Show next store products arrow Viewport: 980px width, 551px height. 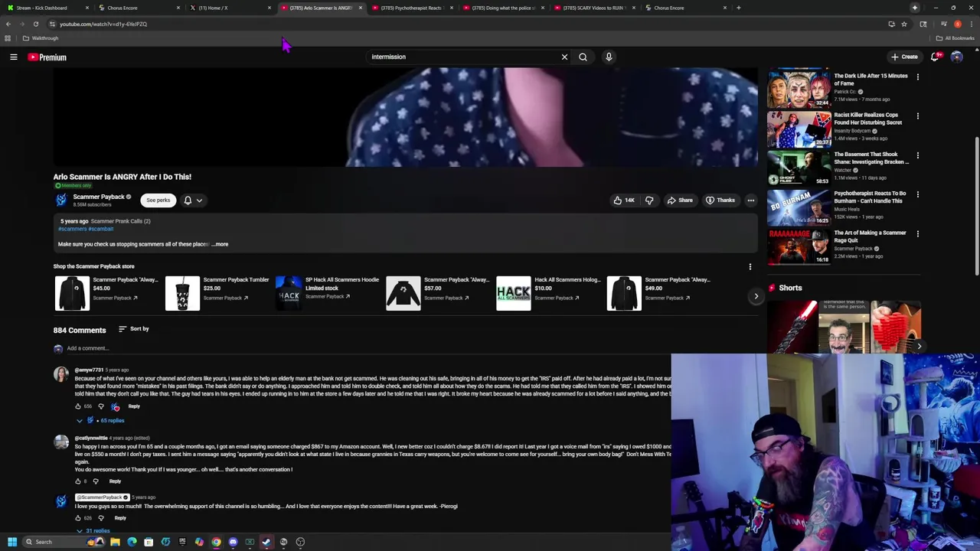tap(756, 296)
